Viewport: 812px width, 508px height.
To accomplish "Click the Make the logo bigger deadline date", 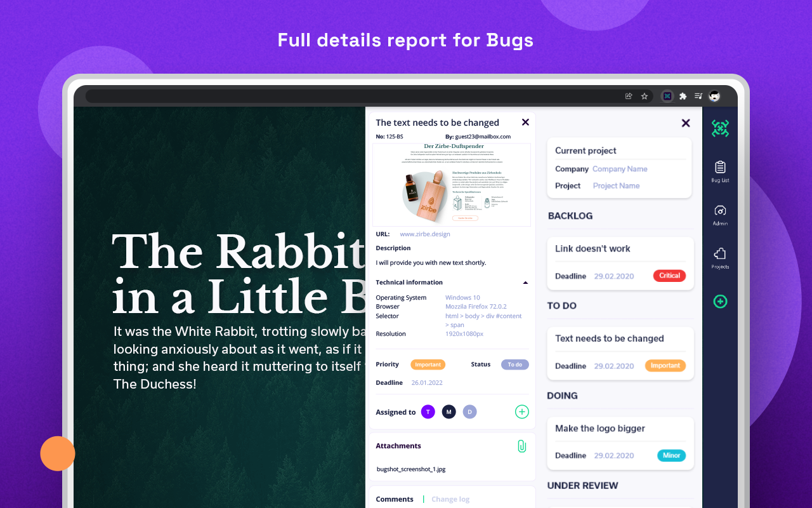I will 614,456.
